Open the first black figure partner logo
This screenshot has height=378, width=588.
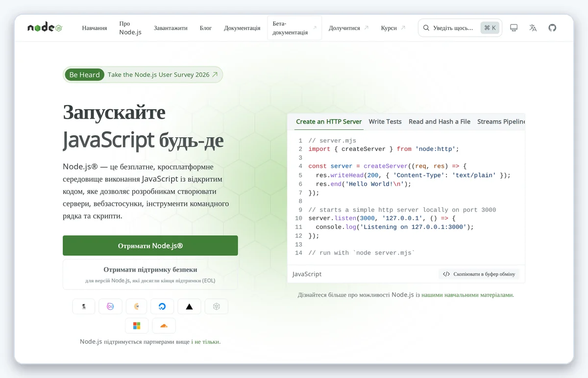point(84,306)
